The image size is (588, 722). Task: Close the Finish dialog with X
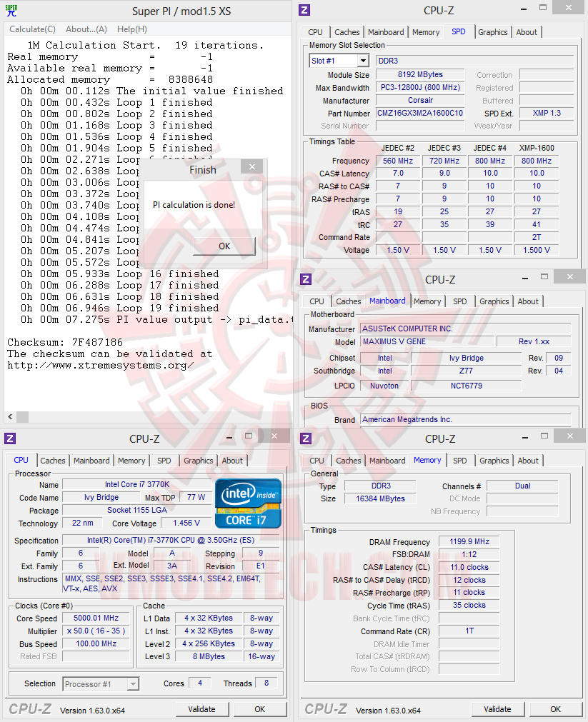(252, 166)
